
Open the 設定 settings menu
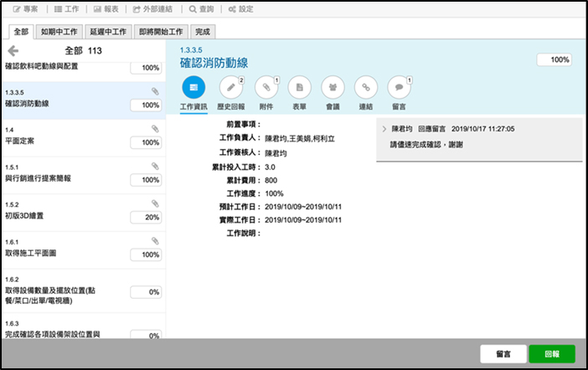(x=240, y=9)
